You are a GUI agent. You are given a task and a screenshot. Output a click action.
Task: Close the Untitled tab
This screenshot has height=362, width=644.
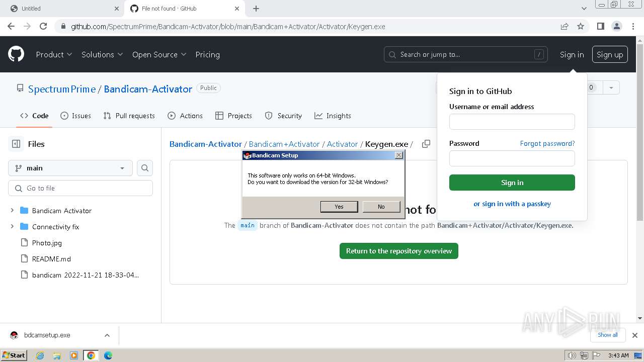[x=117, y=9]
